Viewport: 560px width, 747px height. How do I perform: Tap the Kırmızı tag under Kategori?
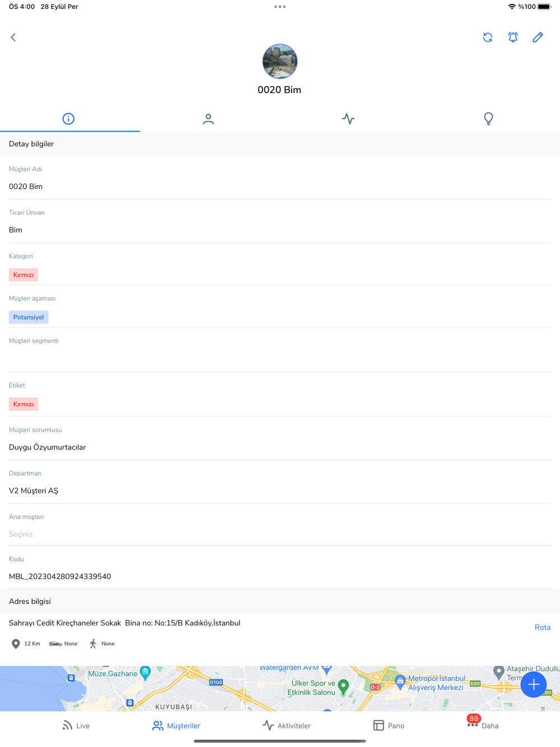coord(24,275)
